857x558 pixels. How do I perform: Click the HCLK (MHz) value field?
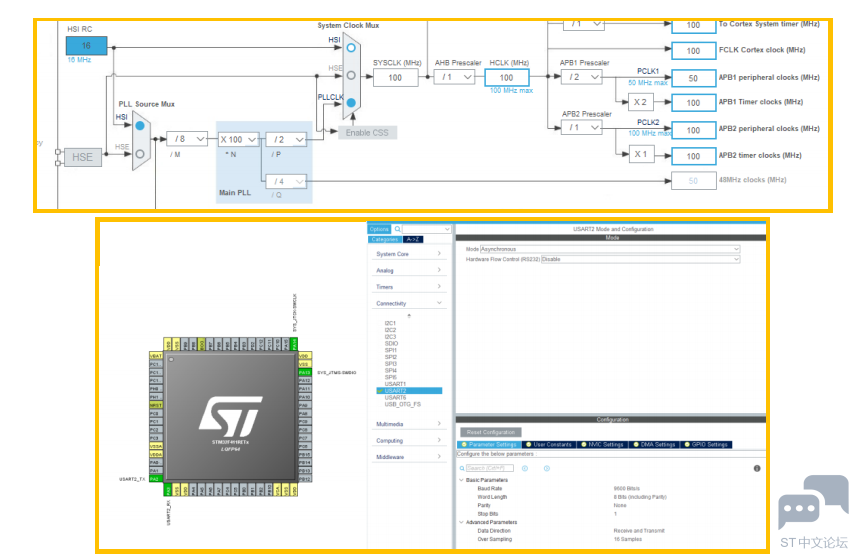tap(507, 78)
